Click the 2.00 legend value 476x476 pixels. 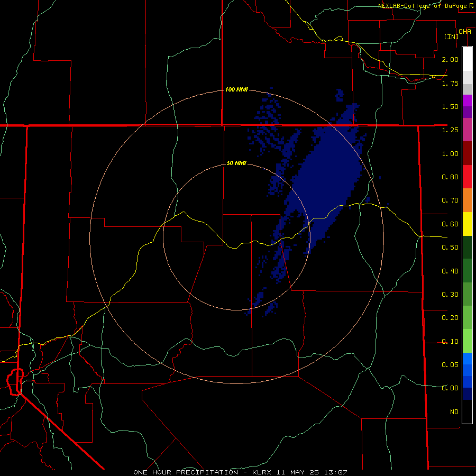[x=450, y=59]
